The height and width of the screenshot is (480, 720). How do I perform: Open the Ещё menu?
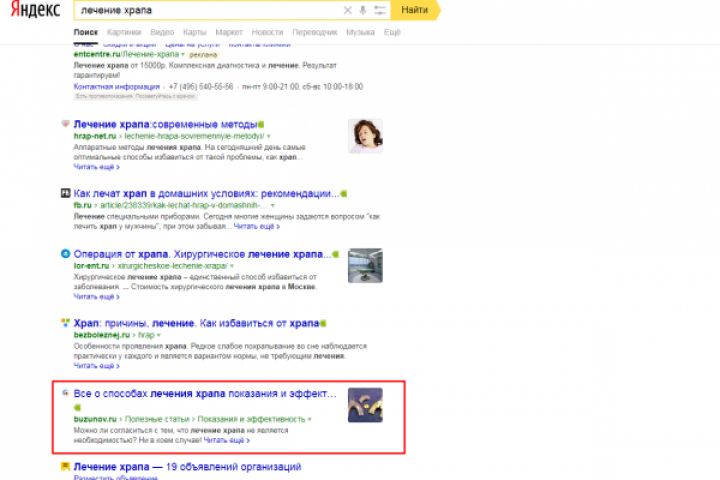[x=392, y=32]
